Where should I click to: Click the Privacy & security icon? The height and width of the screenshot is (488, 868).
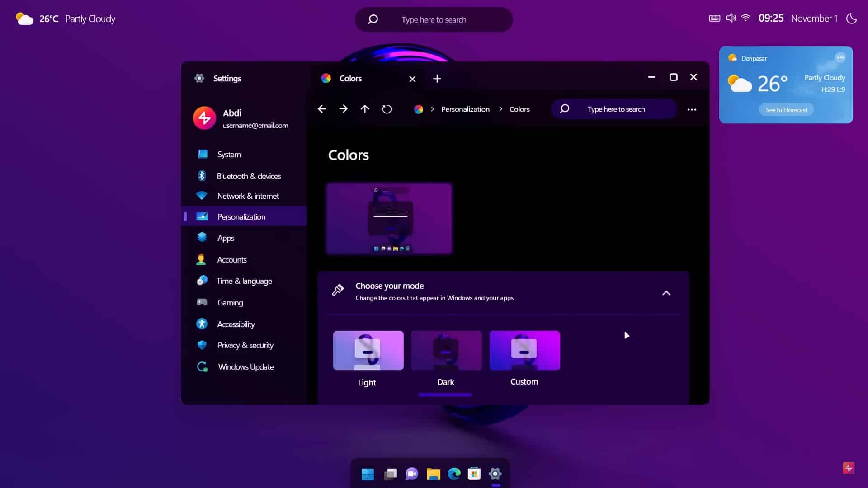pyautogui.click(x=202, y=345)
